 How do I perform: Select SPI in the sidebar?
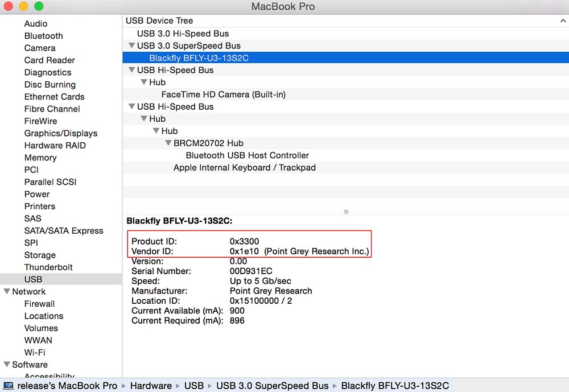click(x=31, y=243)
